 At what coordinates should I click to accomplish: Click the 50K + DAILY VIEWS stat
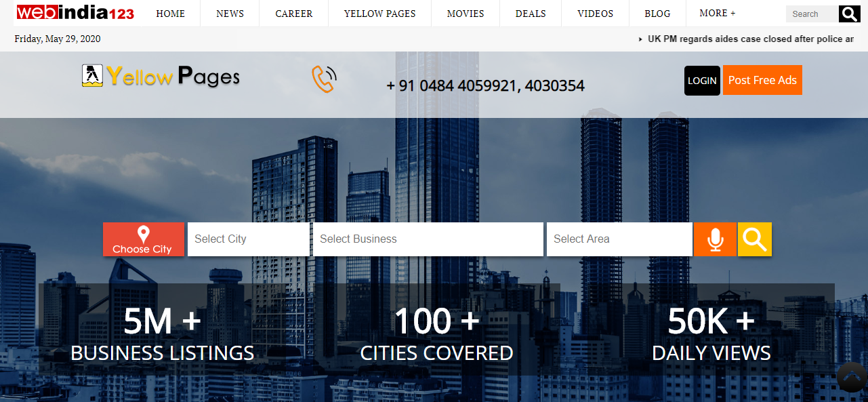point(711,334)
